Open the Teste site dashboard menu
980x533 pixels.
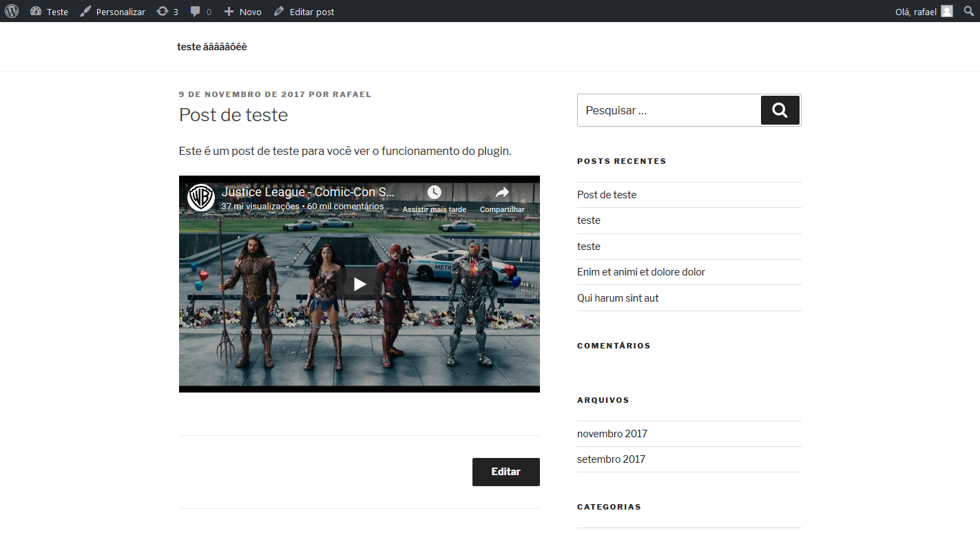pyautogui.click(x=49, y=11)
